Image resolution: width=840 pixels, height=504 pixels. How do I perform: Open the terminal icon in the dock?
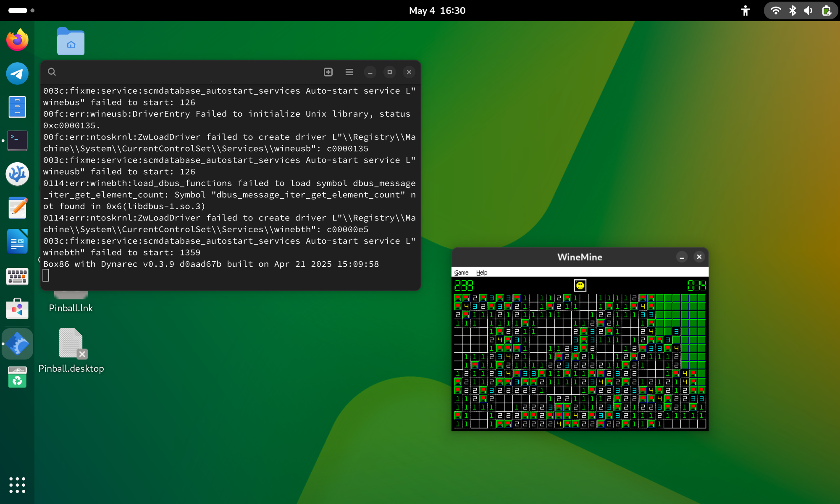(x=17, y=140)
